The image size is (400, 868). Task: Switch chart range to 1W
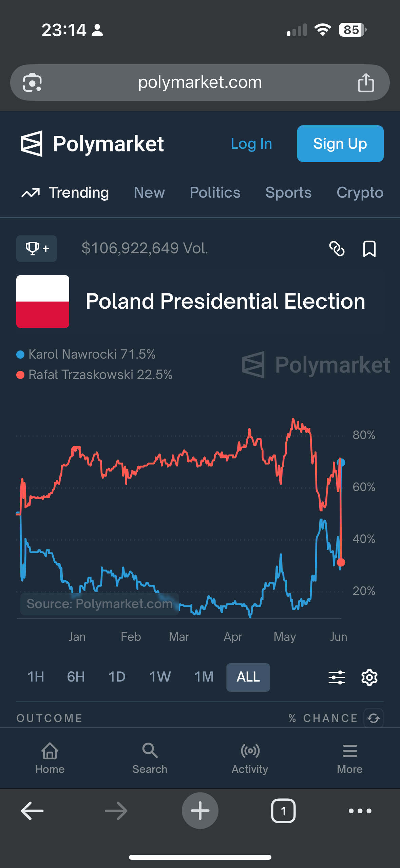160,677
